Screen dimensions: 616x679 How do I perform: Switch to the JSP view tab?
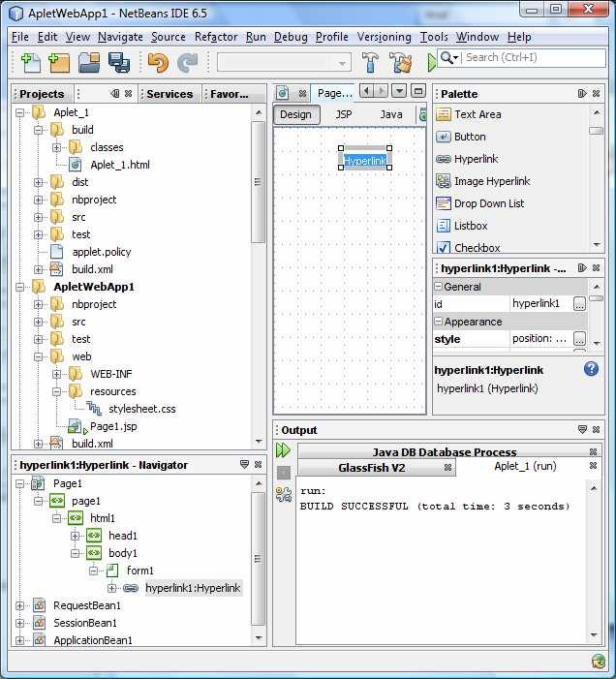click(x=344, y=114)
